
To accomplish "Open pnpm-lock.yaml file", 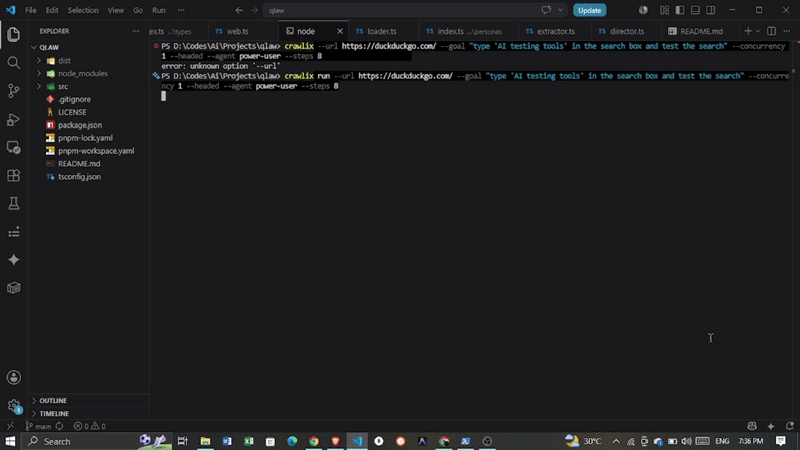I will click(x=85, y=138).
